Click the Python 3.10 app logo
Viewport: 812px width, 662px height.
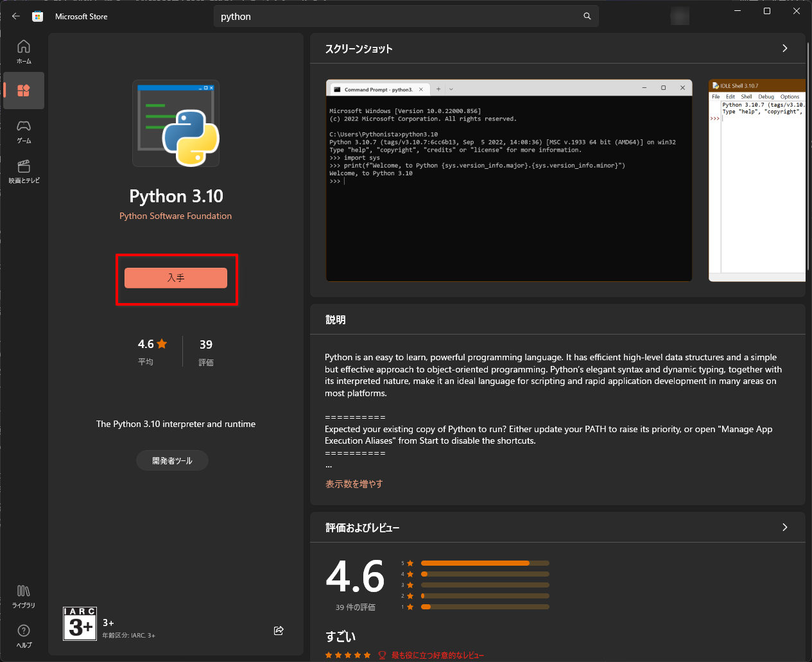176,123
